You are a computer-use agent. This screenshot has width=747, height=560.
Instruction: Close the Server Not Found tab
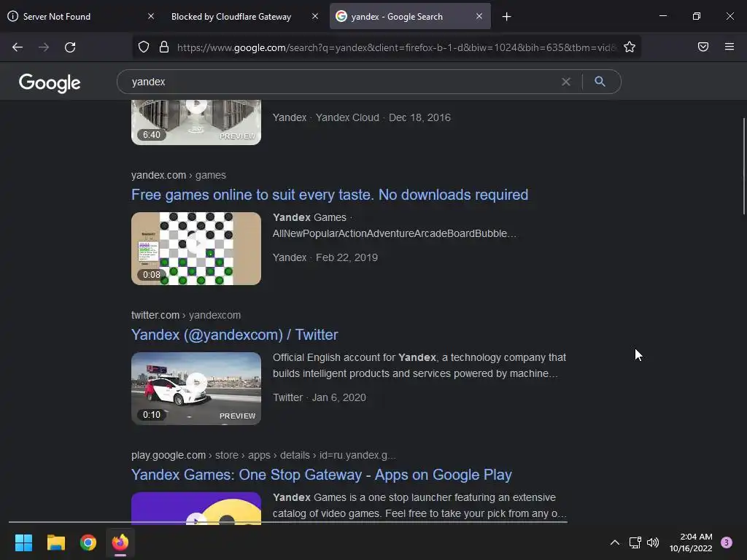(150, 16)
